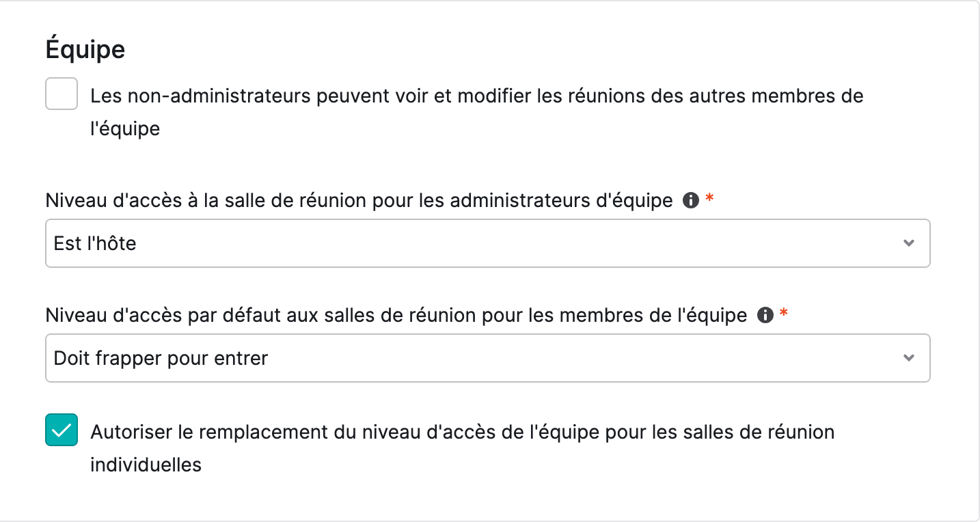980x522 pixels.
Task: Select the Est l'hôte value text
Action: (95, 243)
